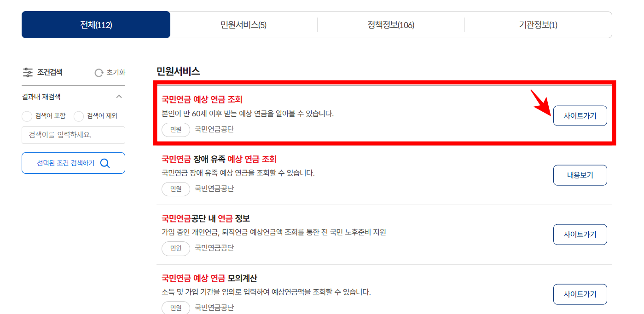Screen dimensions: 644x314
Task: Click 사이트가기 for 예상 연금 모의계산
Action: tap(580, 294)
